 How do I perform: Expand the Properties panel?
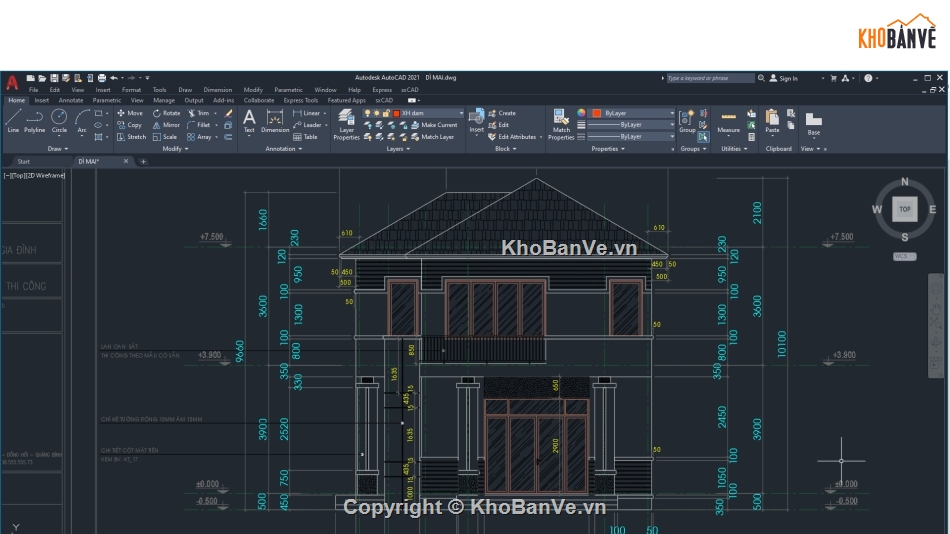(x=608, y=149)
